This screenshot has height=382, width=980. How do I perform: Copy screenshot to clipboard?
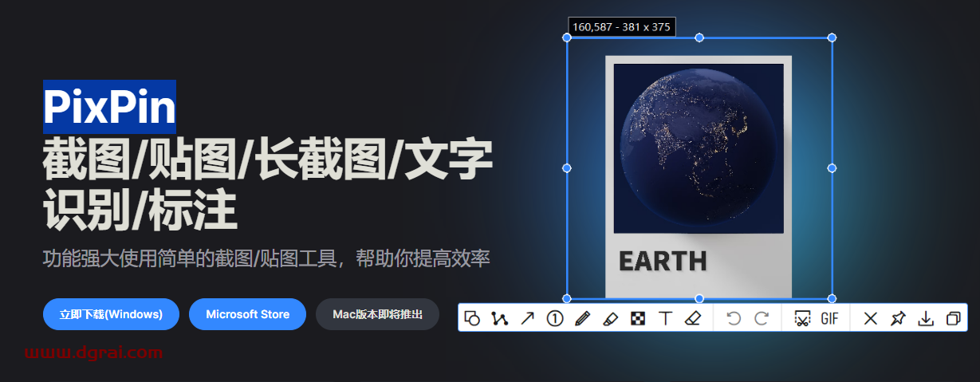coord(953,318)
